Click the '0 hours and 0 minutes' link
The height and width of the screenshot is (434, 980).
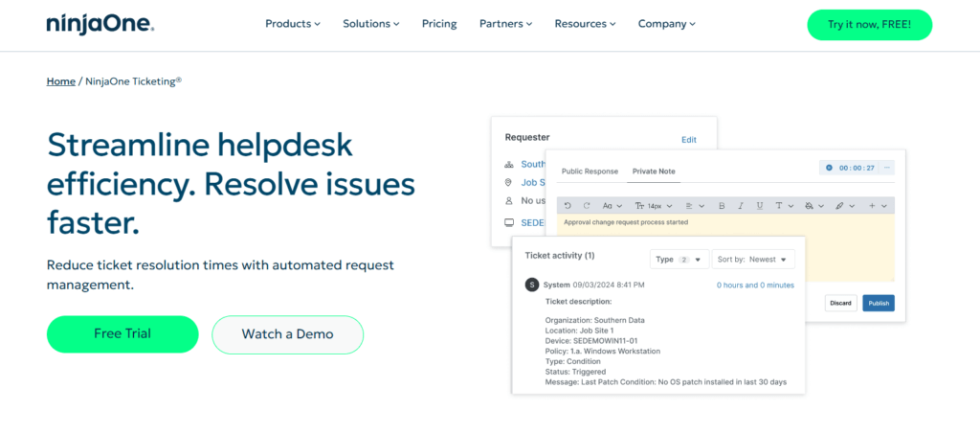pyautogui.click(x=755, y=286)
